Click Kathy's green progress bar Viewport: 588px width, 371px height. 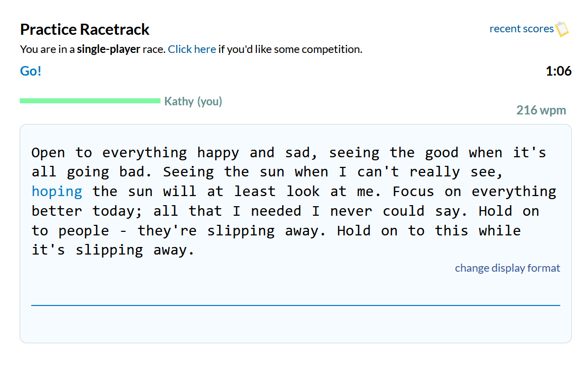[90, 101]
